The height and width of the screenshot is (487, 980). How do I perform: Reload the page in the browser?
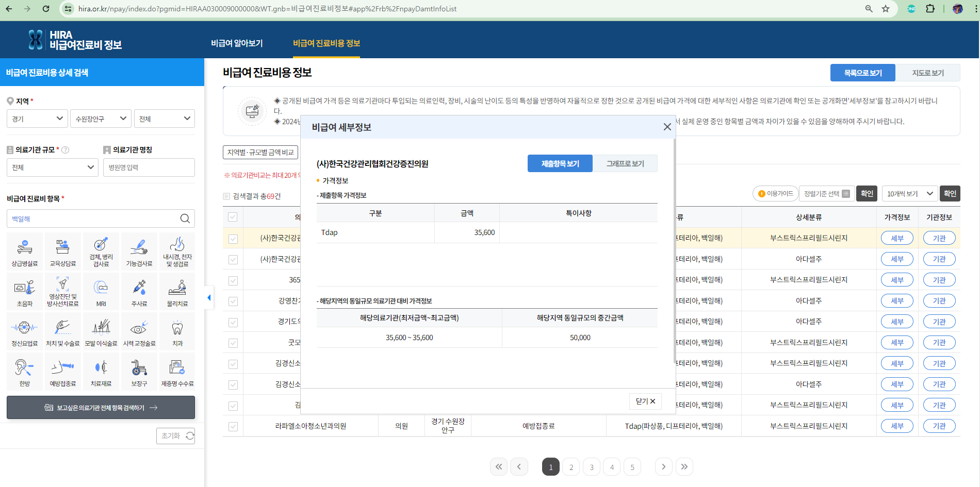coord(46,9)
